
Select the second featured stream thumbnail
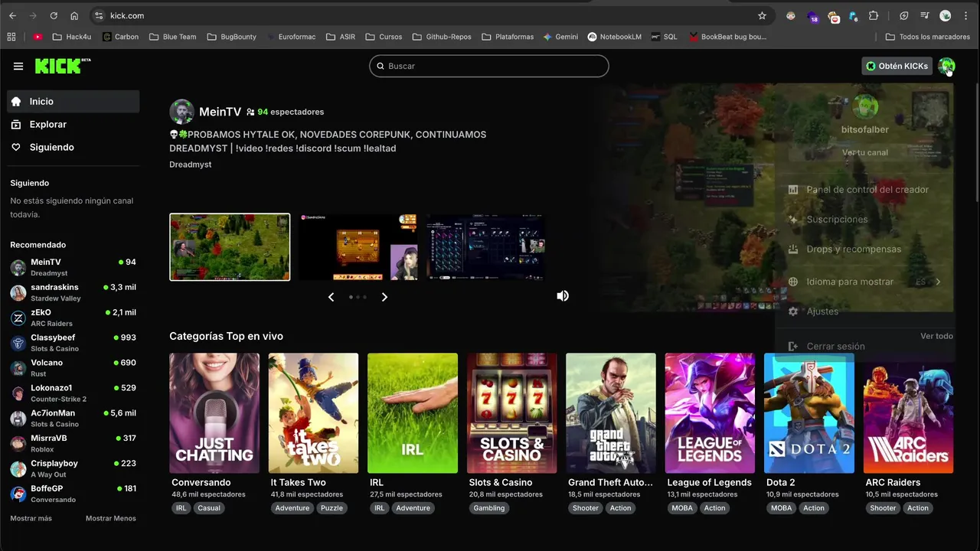[x=358, y=247]
